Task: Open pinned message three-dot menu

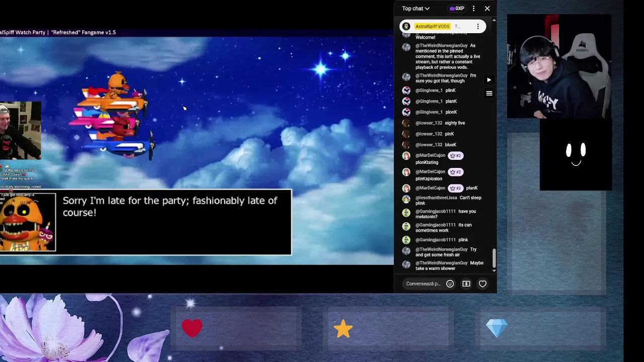Action: [x=477, y=27]
